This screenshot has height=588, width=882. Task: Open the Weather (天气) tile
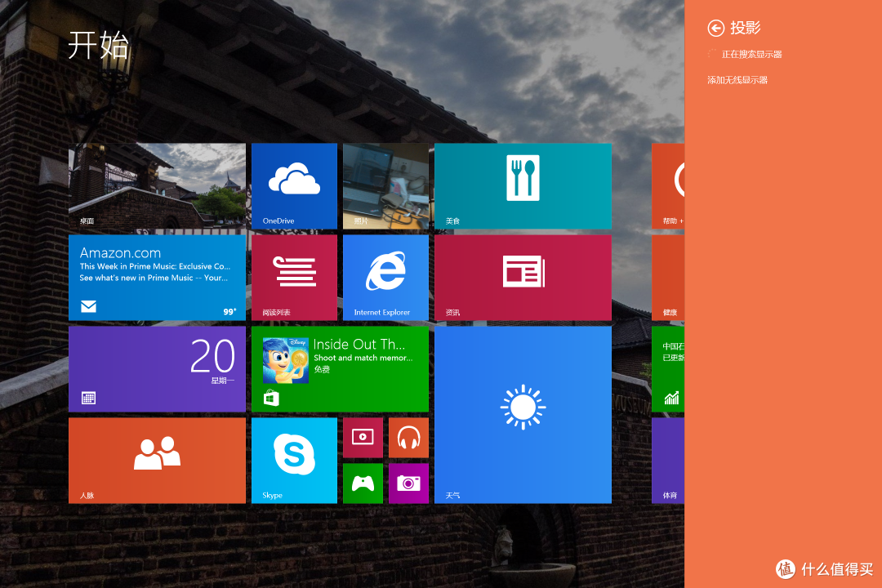(523, 415)
